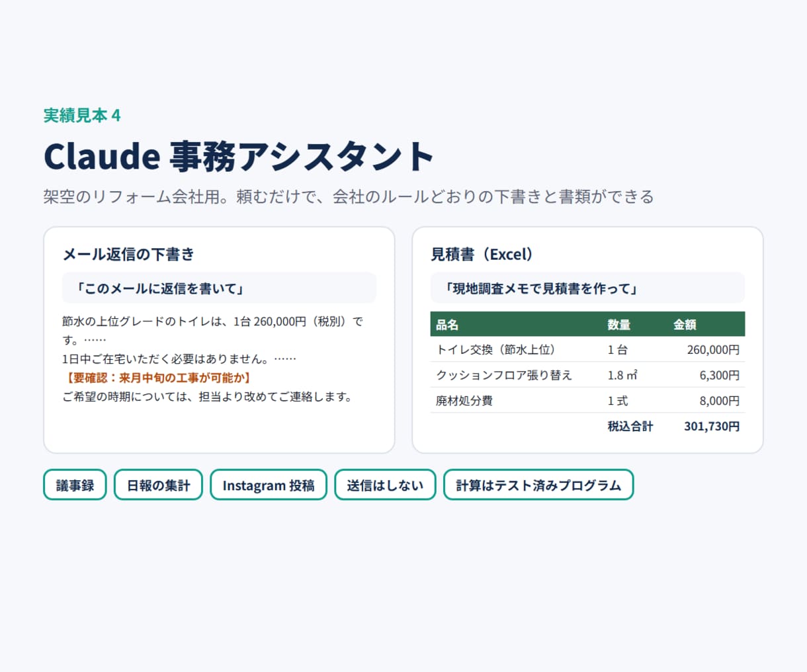Click the 税込合計 label
807x672 pixels.
[630, 426]
